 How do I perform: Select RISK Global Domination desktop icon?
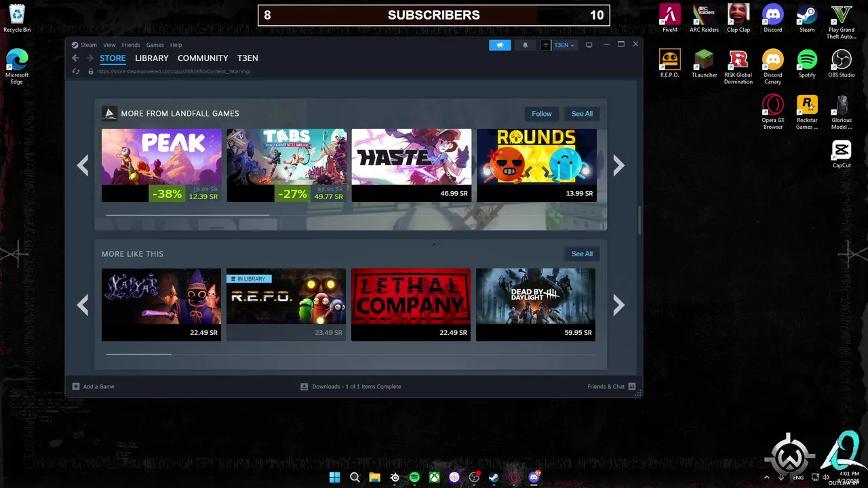(738, 67)
